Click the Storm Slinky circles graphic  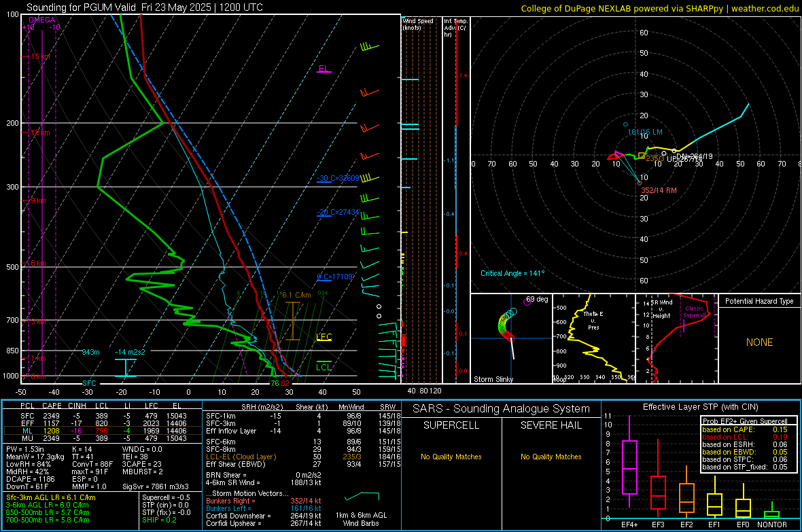[x=507, y=325]
